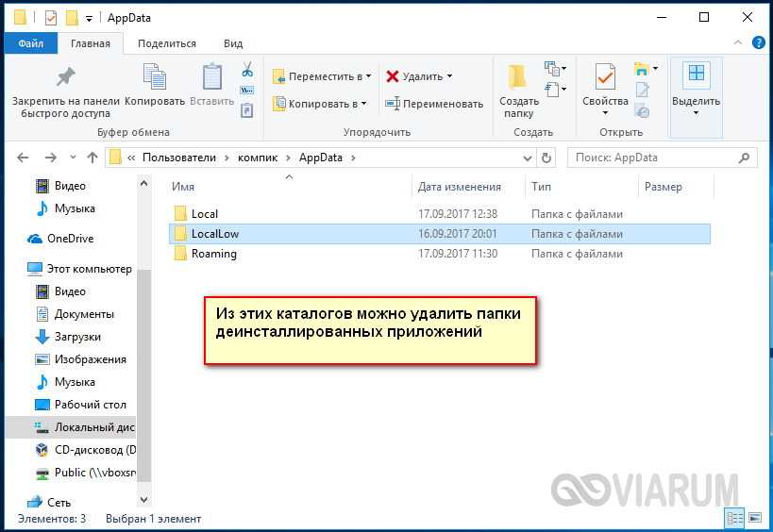Switch to details view icon in status bar
Screen dimensions: 773x532
[x=734, y=518]
